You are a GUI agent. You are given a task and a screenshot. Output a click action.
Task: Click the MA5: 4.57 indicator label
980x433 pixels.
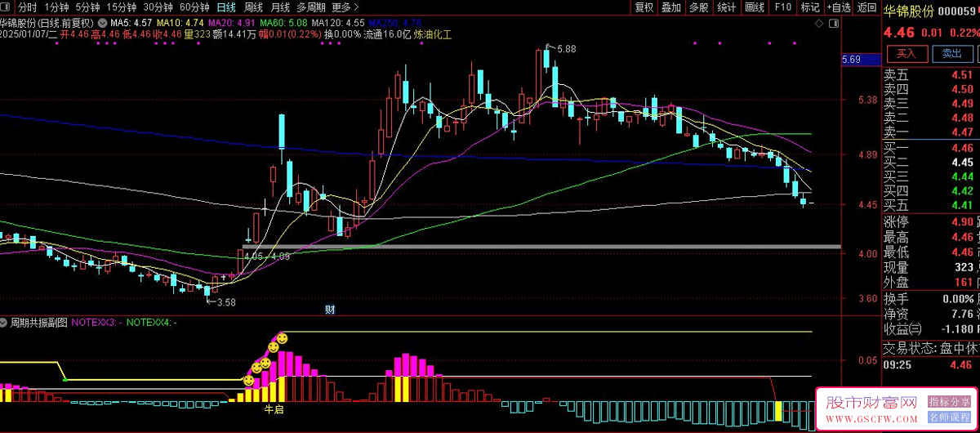click(x=131, y=23)
